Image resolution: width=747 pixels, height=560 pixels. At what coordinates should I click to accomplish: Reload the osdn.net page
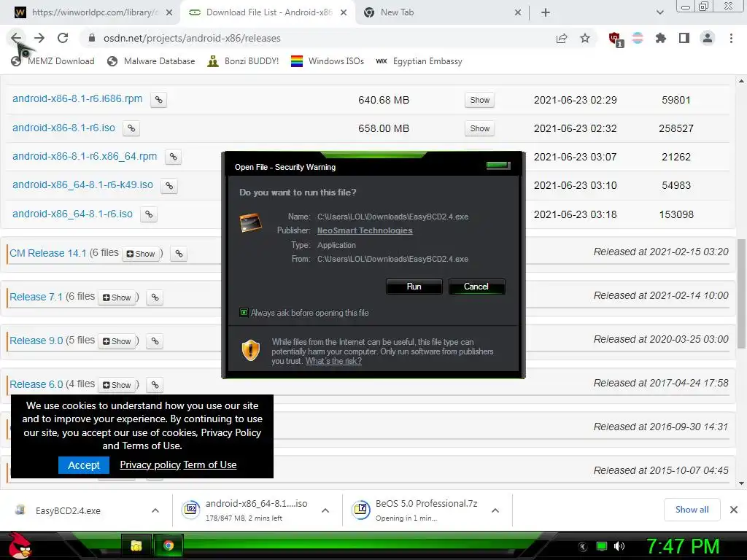click(x=63, y=38)
